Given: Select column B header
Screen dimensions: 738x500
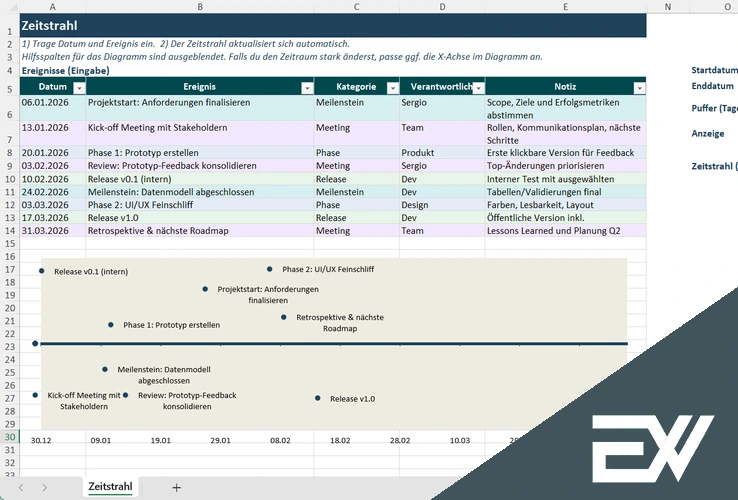Looking at the screenshot, I should pyautogui.click(x=200, y=7).
